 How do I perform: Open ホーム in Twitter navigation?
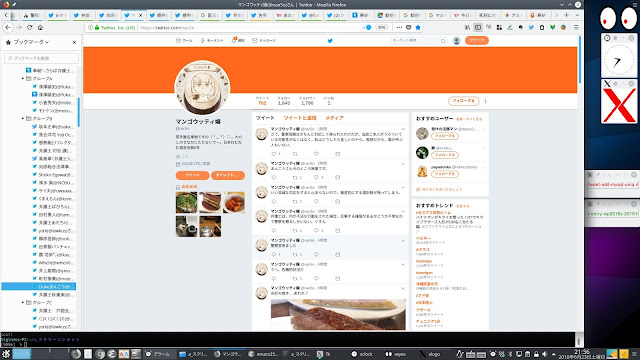[x=184, y=40]
